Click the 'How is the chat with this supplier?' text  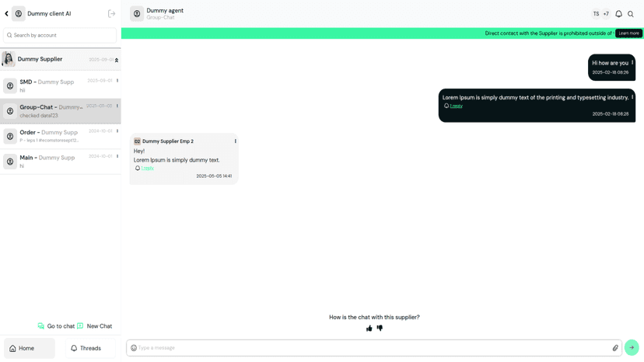tap(374, 317)
